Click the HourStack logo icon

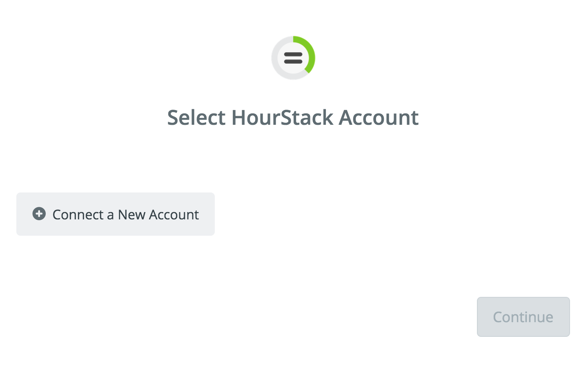[x=293, y=58]
